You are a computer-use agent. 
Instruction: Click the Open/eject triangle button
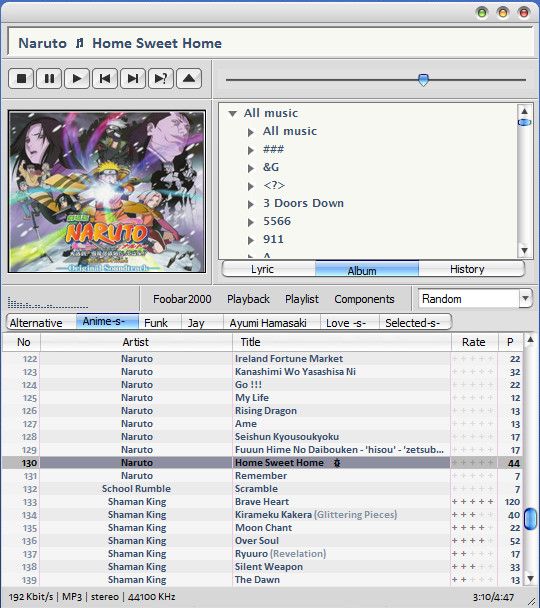click(189, 79)
